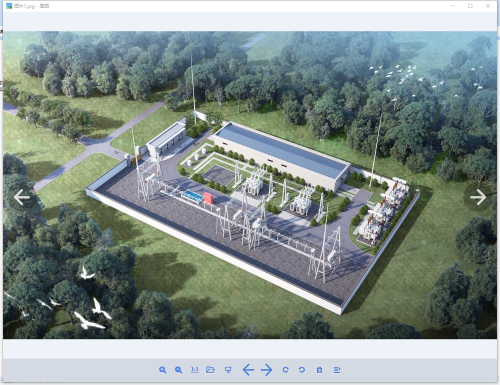Go to next image using toolbar arrow
The image size is (500, 385).
click(x=267, y=370)
